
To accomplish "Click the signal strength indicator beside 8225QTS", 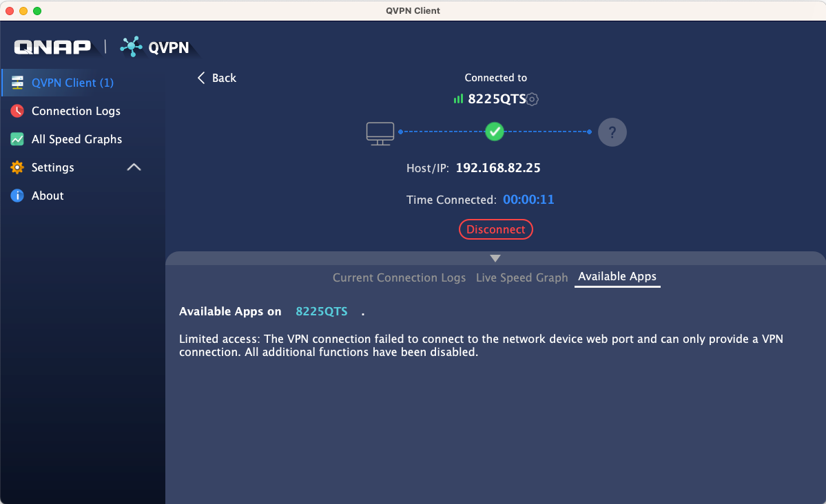I will click(458, 98).
